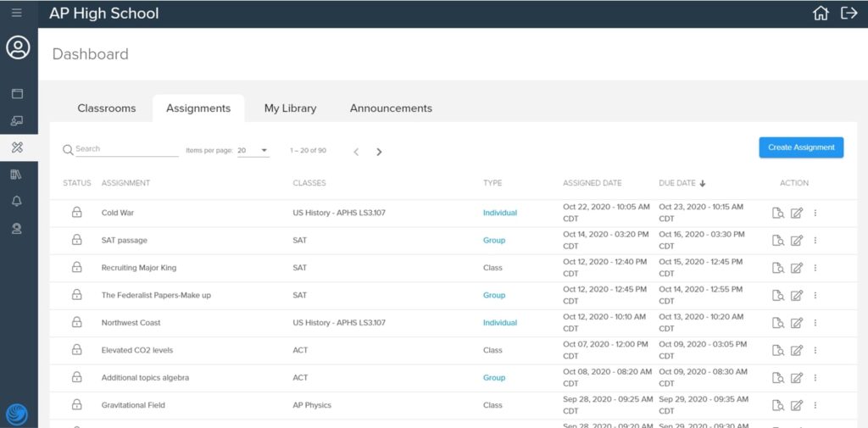Click the assignment Search field
Screen dimensions: 868x428
[x=125, y=149]
